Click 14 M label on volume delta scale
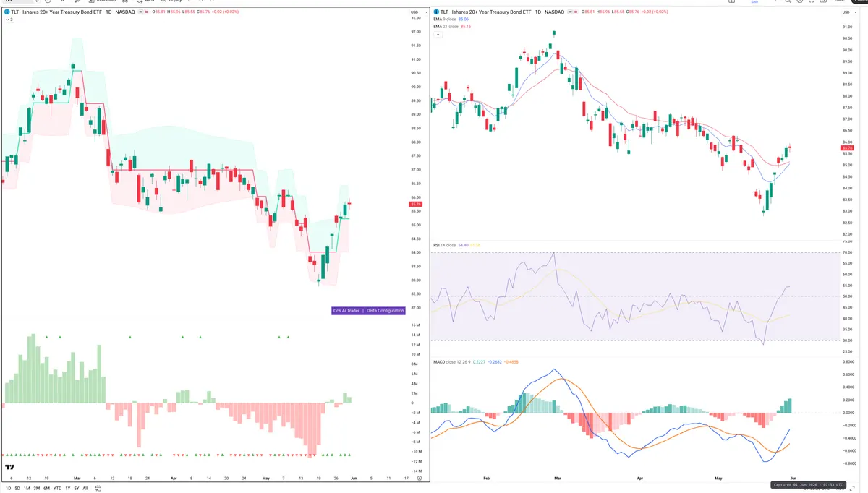This screenshot has width=868, height=493. (x=415, y=335)
